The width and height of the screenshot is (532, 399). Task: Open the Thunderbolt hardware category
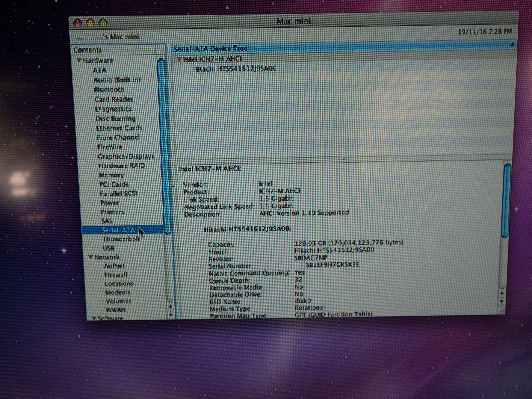tap(121, 239)
